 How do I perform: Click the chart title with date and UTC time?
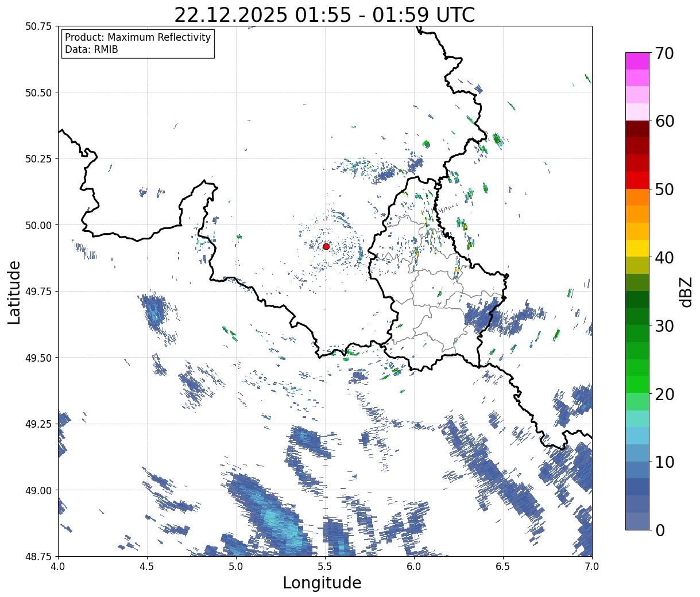pos(324,15)
